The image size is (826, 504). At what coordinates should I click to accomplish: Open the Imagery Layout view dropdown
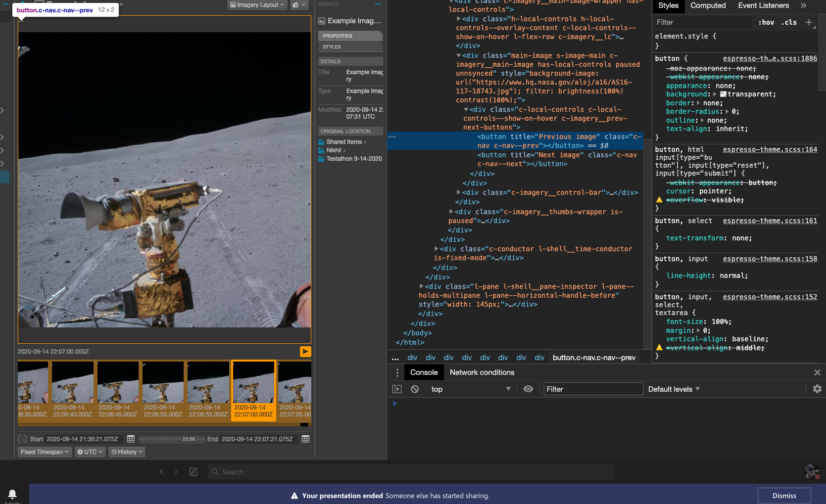(x=257, y=5)
